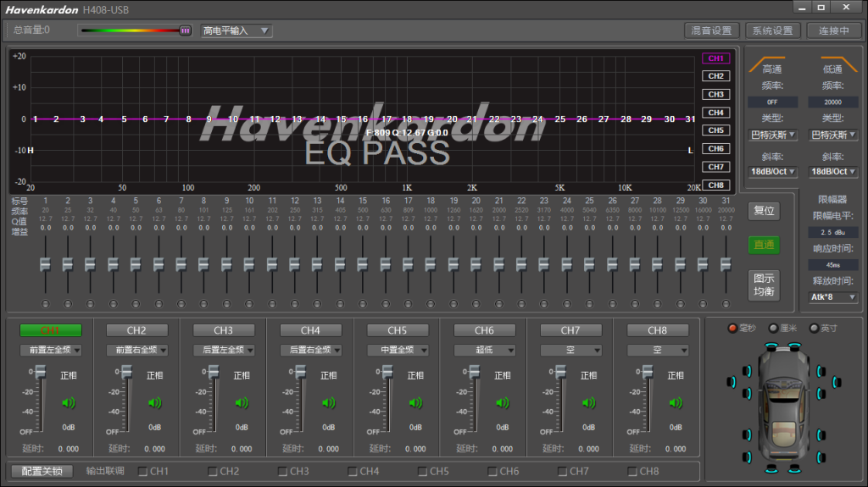This screenshot has height=487, width=868.
Task: Open the high-pass slope 18dB/Oct dropdown
Action: (773, 172)
